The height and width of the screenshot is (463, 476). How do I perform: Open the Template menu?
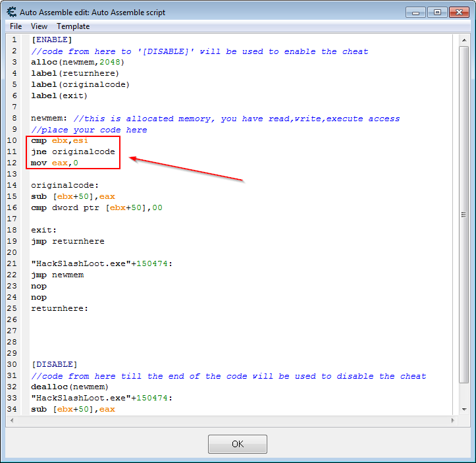tap(73, 26)
